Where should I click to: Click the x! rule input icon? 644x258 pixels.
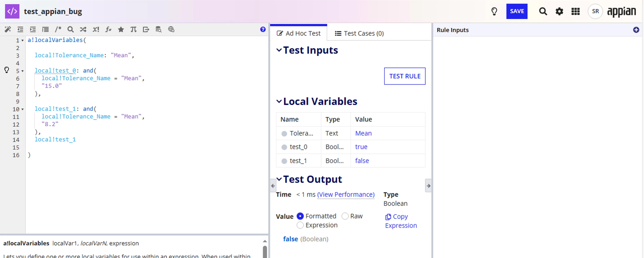pyautogui.click(x=96, y=29)
